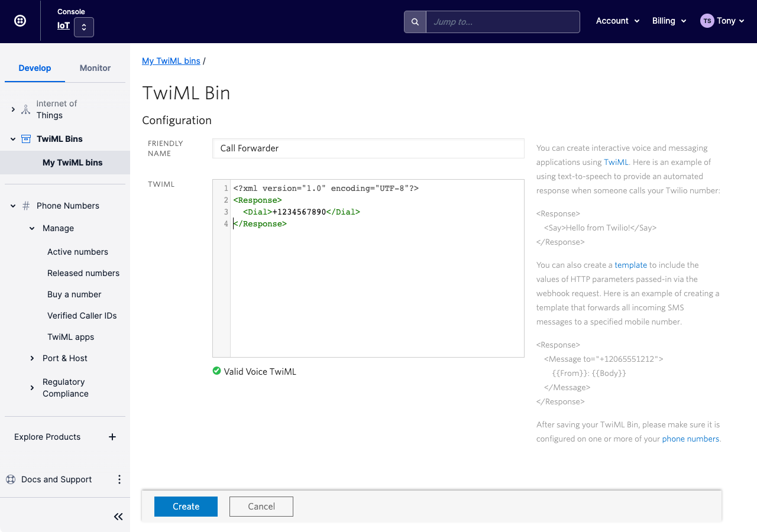Open the Billing dropdown
The image size is (757, 532).
[669, 21]
